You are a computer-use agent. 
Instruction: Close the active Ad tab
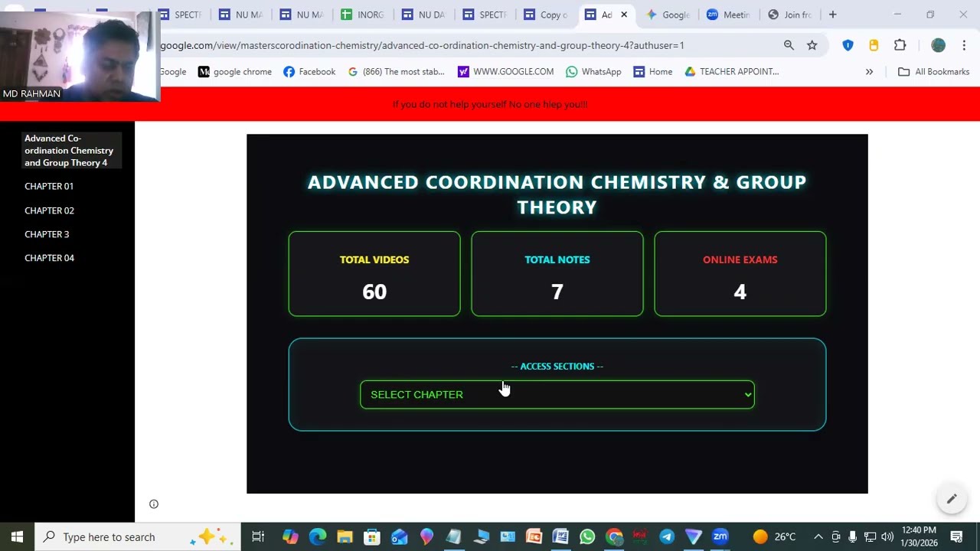coord(624,15)
